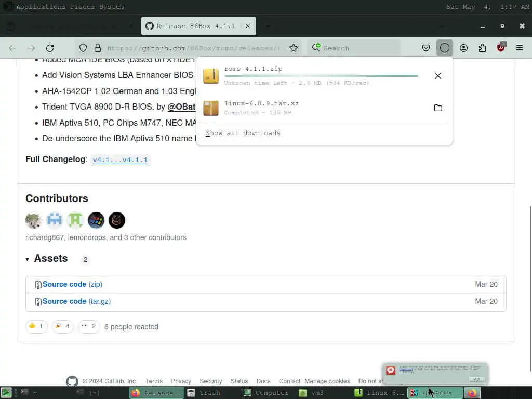The width and height of the screenshot is (532, 399).
Task: Toggle party popper reaction with 4
Action: pos(63,326)
